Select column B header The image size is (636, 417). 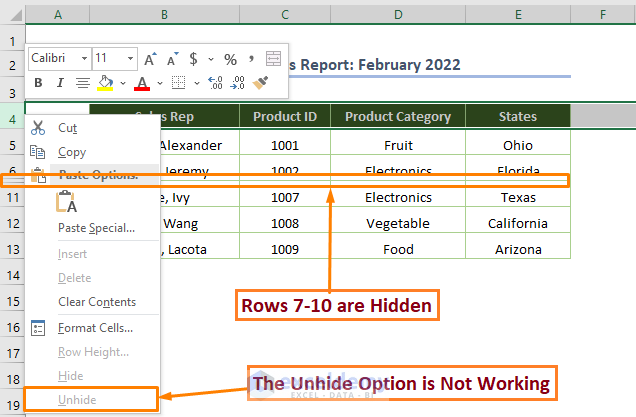(164, 15)
